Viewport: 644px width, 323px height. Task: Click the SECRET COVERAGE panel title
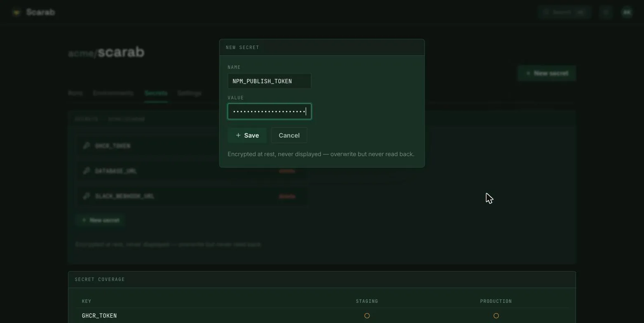point(100,279)
